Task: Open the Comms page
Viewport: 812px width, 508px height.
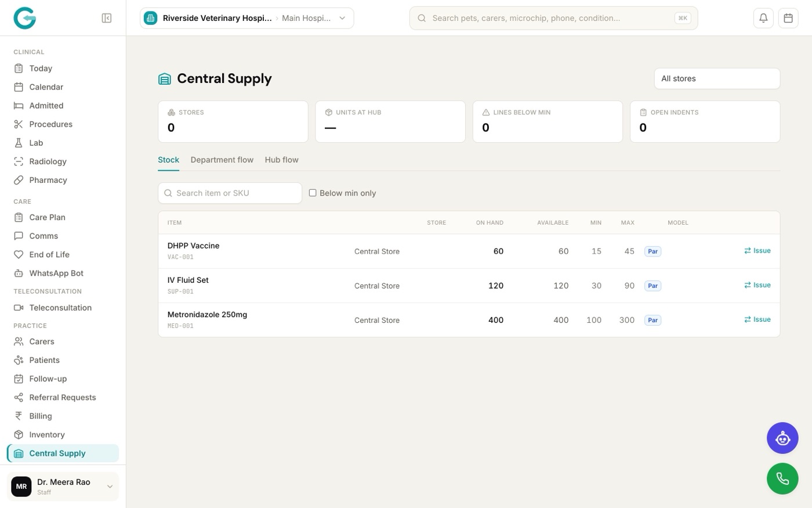Action: click(63, 236)
